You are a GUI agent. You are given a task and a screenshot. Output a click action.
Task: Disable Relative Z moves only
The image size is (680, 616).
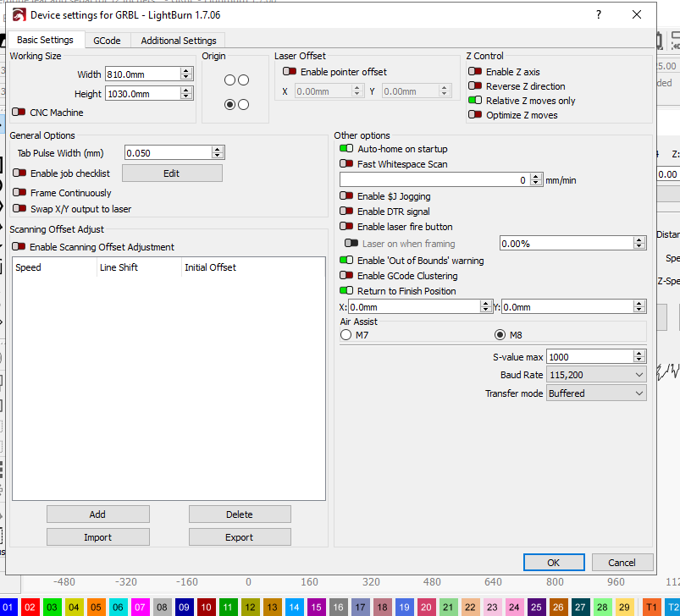(475, 100)
